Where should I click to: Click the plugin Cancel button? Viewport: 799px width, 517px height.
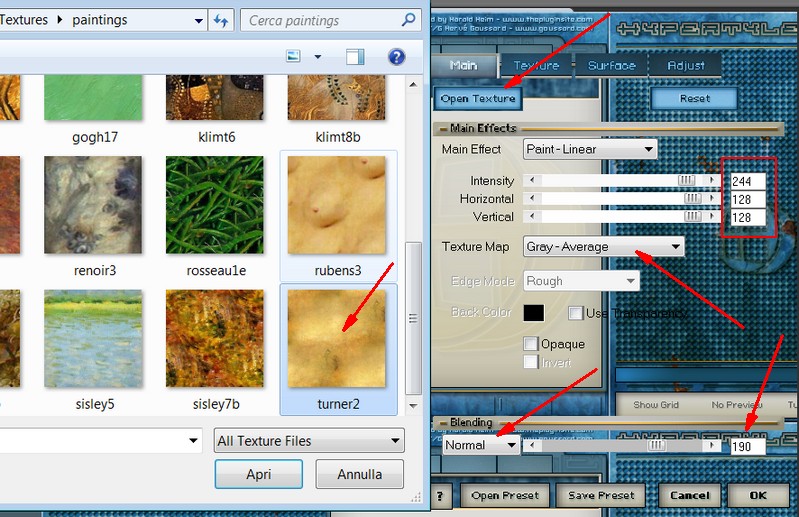coord(689,495)
